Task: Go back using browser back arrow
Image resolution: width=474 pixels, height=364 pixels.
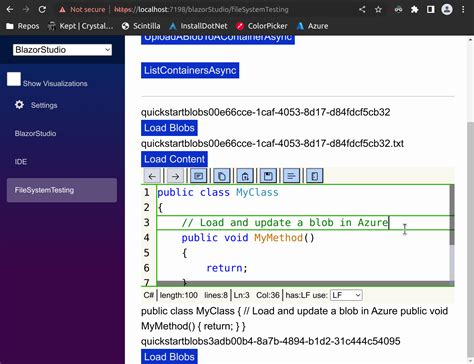Action: (x=10, y=9)
